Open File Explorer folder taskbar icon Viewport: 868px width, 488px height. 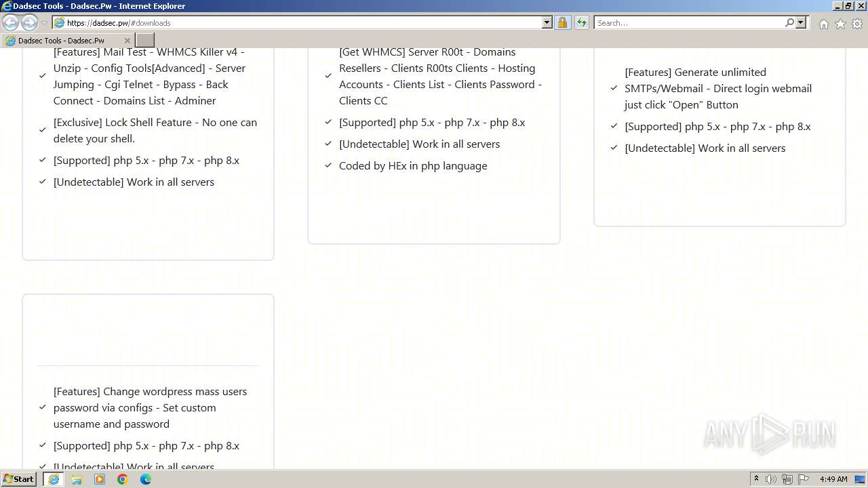coord(77,479)
